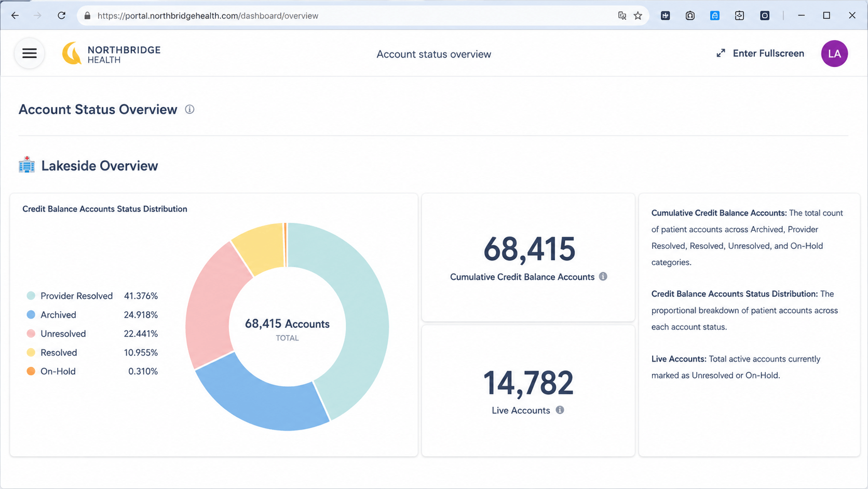Click info icon next to Cumulative Credit Balance Accounts

point(603,276)
